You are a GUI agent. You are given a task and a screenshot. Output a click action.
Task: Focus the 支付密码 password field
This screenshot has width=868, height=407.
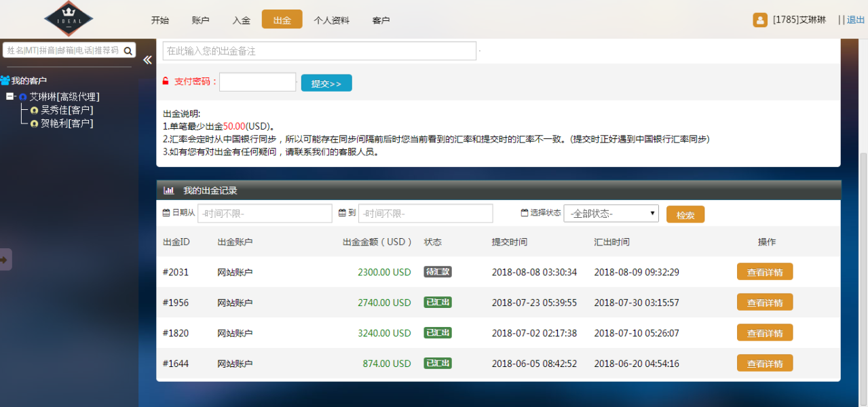[257, 82]
